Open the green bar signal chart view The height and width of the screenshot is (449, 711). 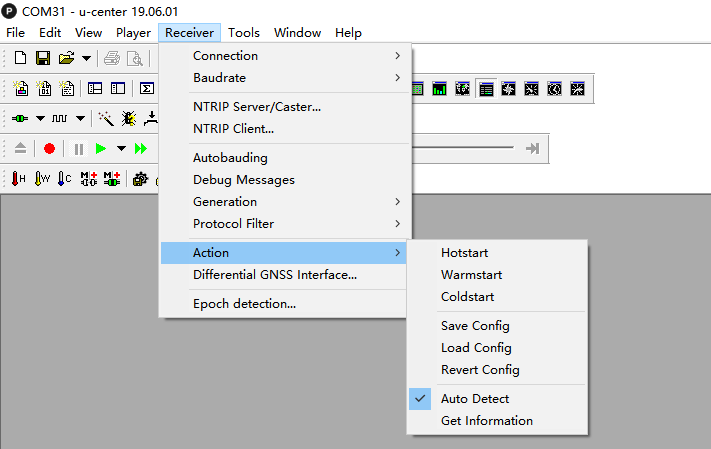[439, 89]
